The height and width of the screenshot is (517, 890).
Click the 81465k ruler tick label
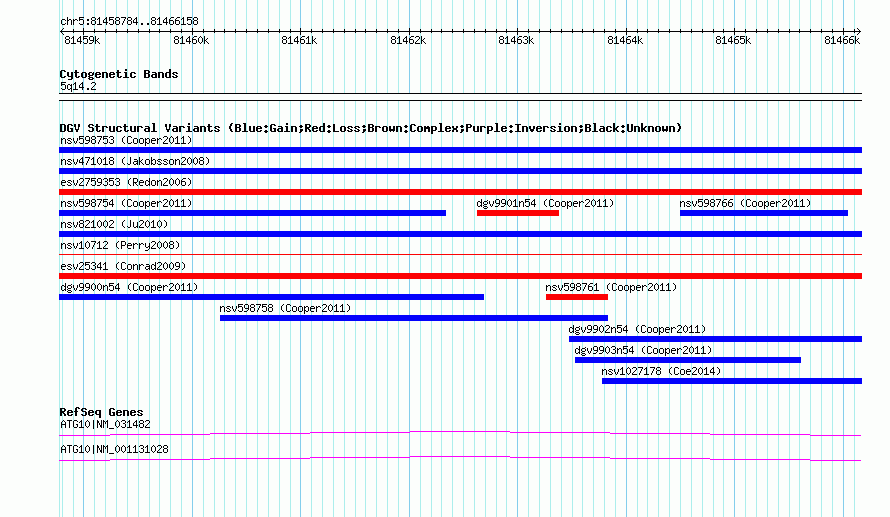733,40
